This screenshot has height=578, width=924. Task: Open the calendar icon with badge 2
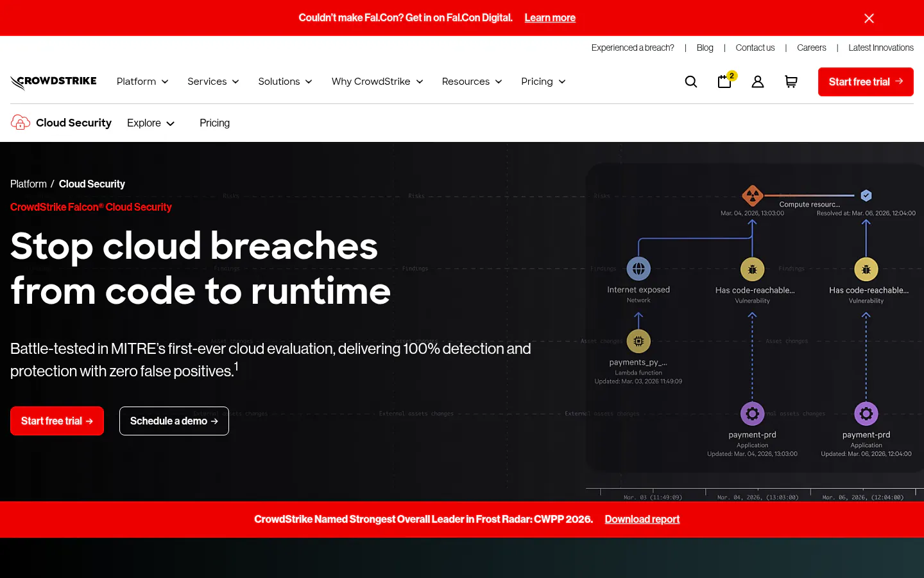726,81
